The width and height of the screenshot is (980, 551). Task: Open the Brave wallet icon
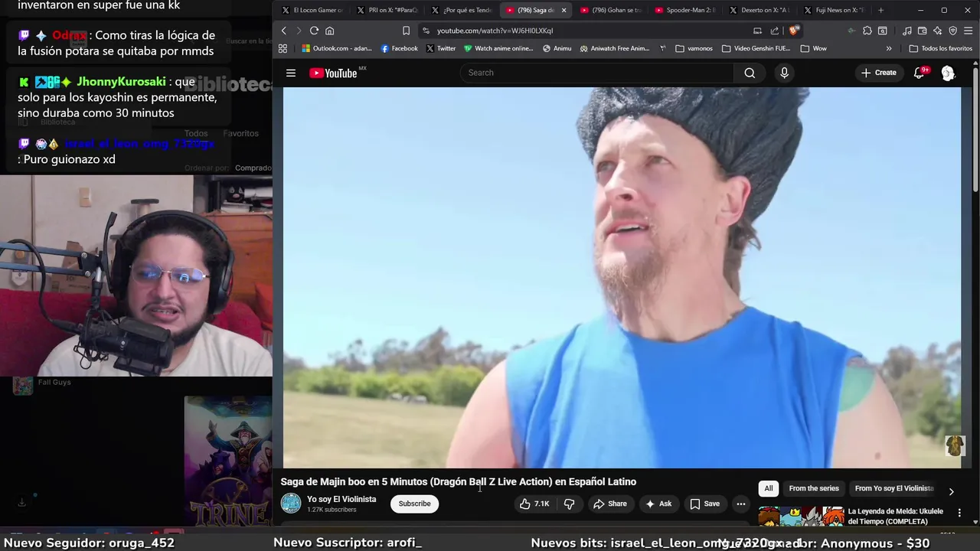click(923, 31)
